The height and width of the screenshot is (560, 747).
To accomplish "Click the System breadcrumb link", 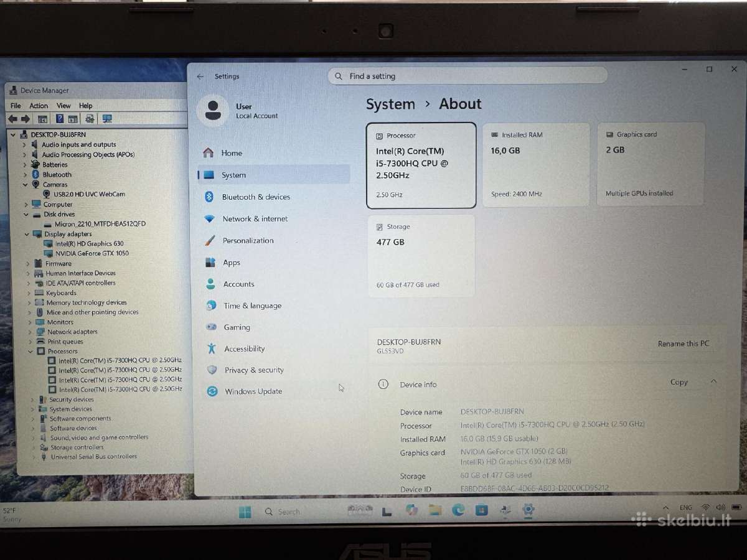I will pos(390,104).
